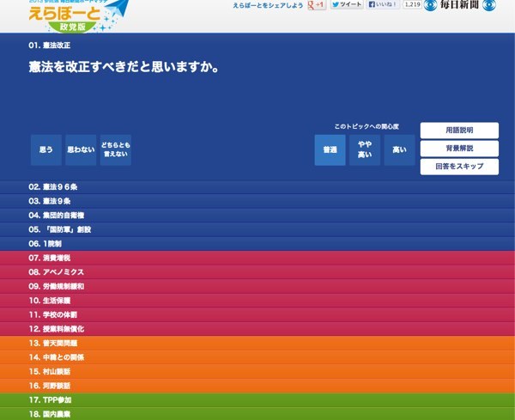Screen dimensions: 515x420
Task: Set interest level to やや高い
Action: coord(365,150)
